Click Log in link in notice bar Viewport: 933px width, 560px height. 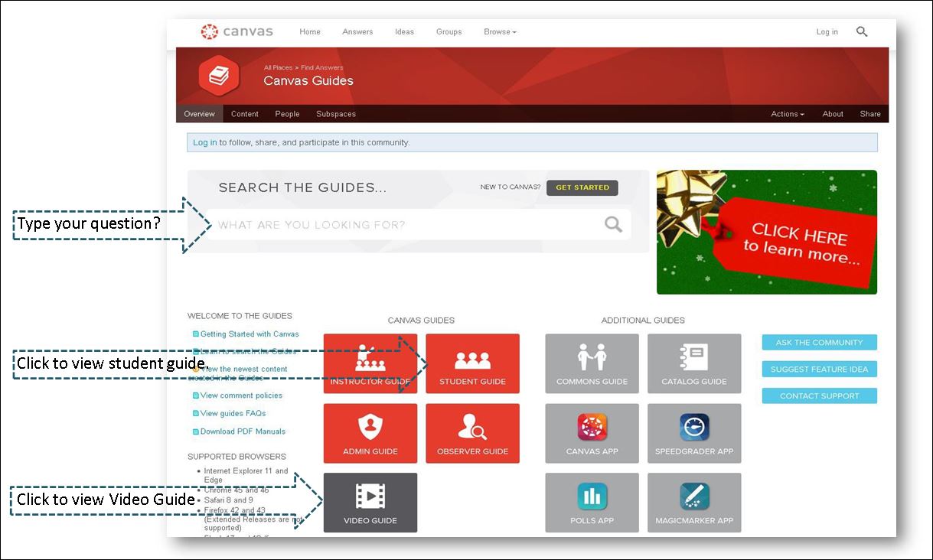tap(204, 142)
